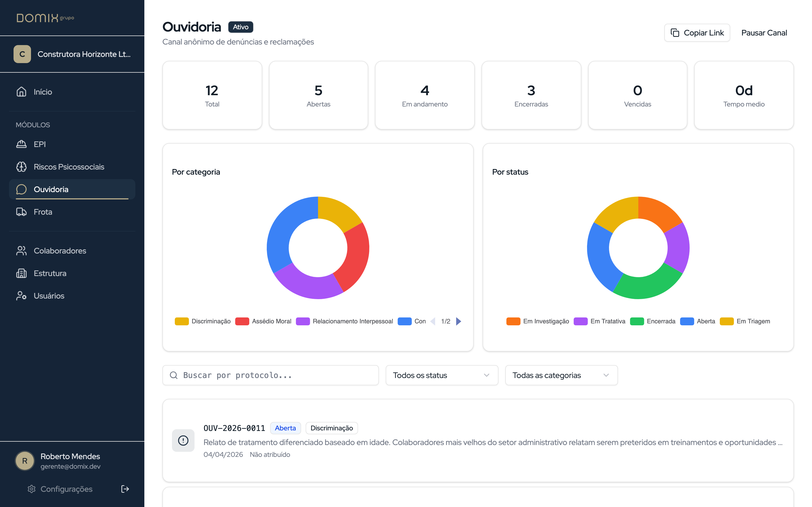
Task: Expand the Todos os status dropdown
Action: (x=442, y=375)
